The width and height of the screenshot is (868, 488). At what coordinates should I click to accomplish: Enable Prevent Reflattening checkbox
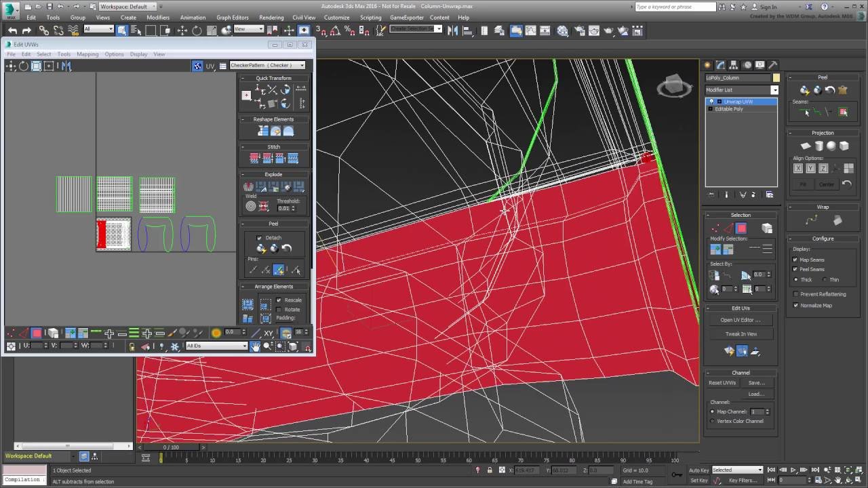(796, 294)
